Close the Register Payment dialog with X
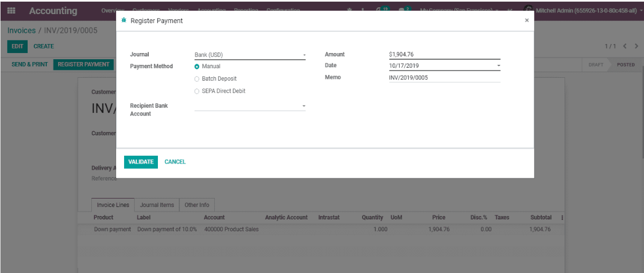This screenshot has width=644, height=273. click(527, 20)
